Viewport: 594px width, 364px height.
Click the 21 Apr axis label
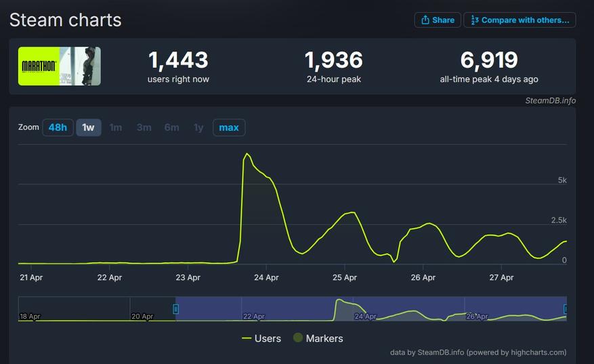[31, 277]
